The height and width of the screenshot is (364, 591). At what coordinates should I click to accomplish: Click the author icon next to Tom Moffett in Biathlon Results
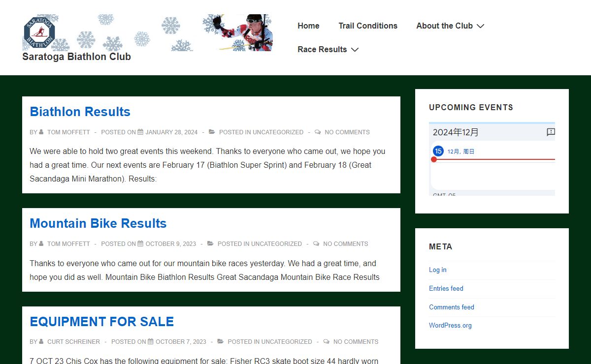click(41, 132)
